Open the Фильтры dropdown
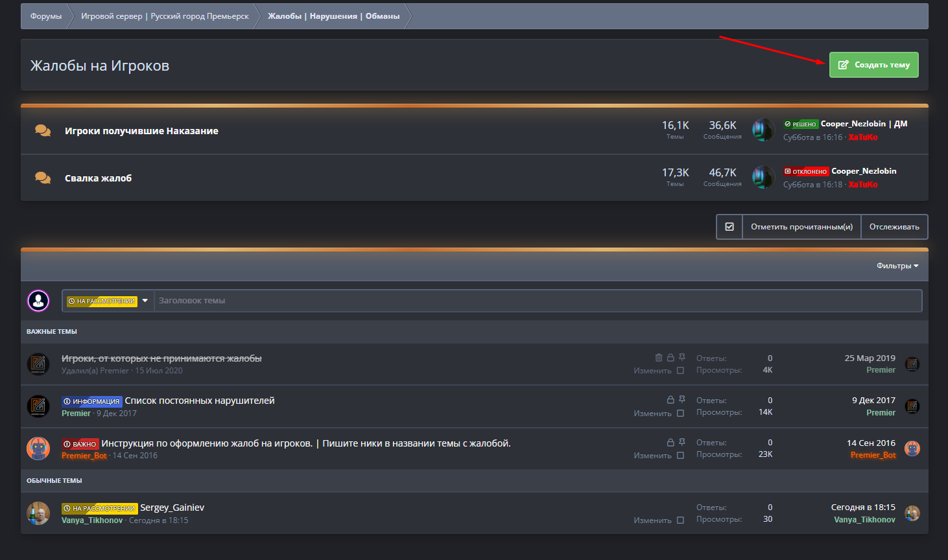 click(897, 266)
